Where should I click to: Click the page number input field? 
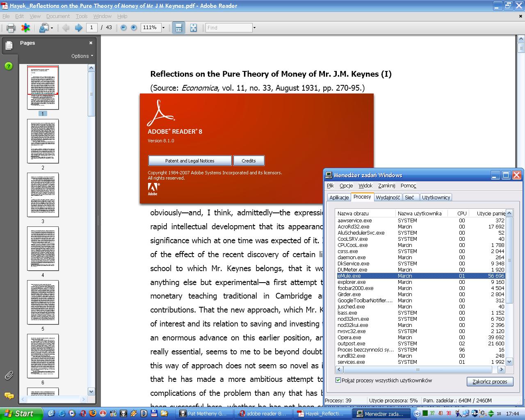[x=91, y=28]
